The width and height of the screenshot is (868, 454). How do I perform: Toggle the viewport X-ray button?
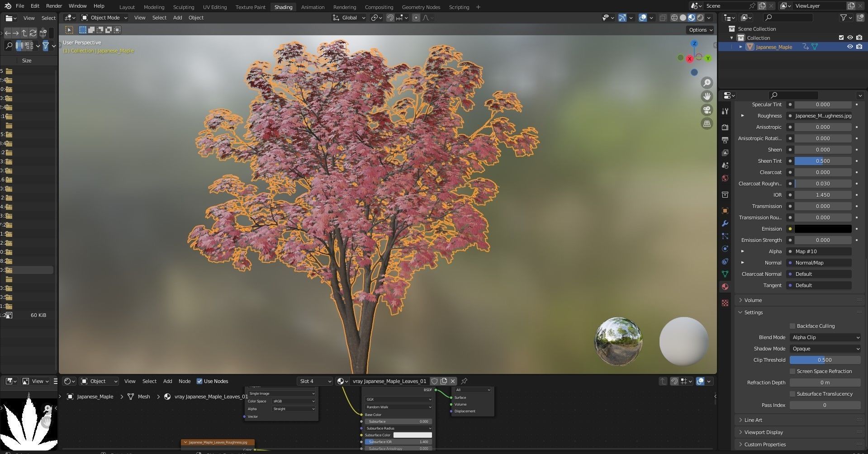663,18
